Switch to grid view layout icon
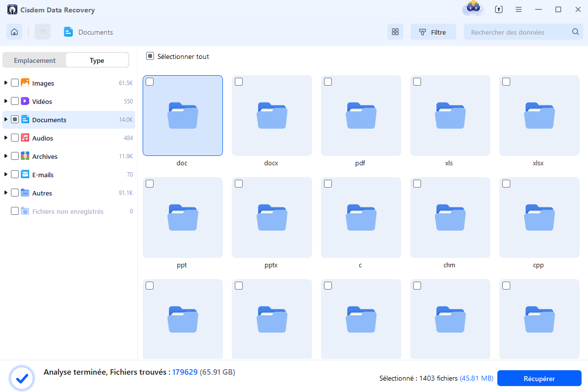Image resolution: width=588 pixels, height=392 pixels. pos(395,32)
